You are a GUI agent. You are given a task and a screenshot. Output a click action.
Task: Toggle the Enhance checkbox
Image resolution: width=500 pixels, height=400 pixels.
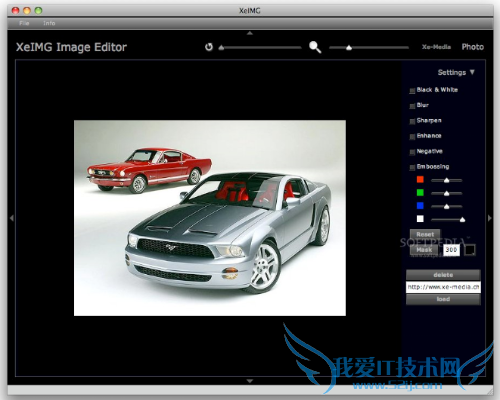412,137
